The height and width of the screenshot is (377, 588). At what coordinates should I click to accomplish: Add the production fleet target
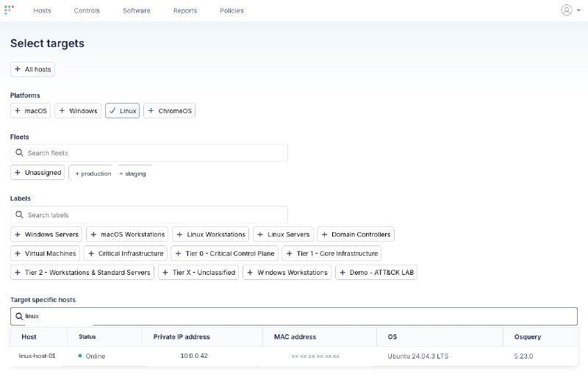click(90, 173)
